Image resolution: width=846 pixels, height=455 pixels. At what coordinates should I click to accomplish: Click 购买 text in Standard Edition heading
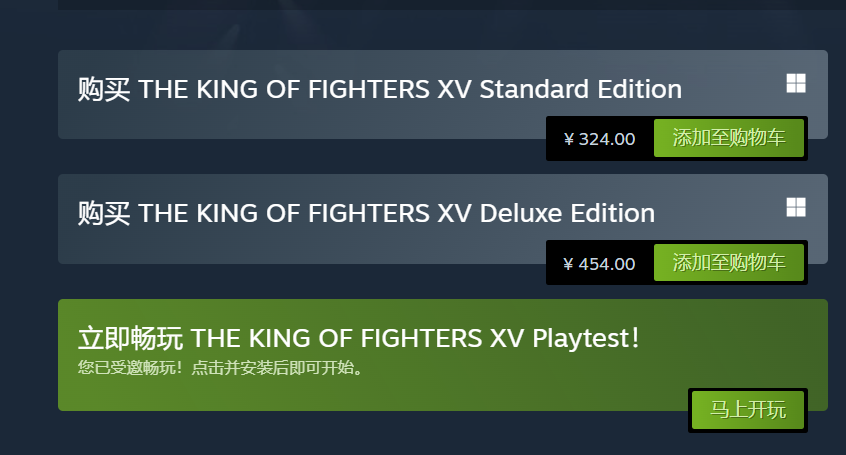click(x=104, y=90)
